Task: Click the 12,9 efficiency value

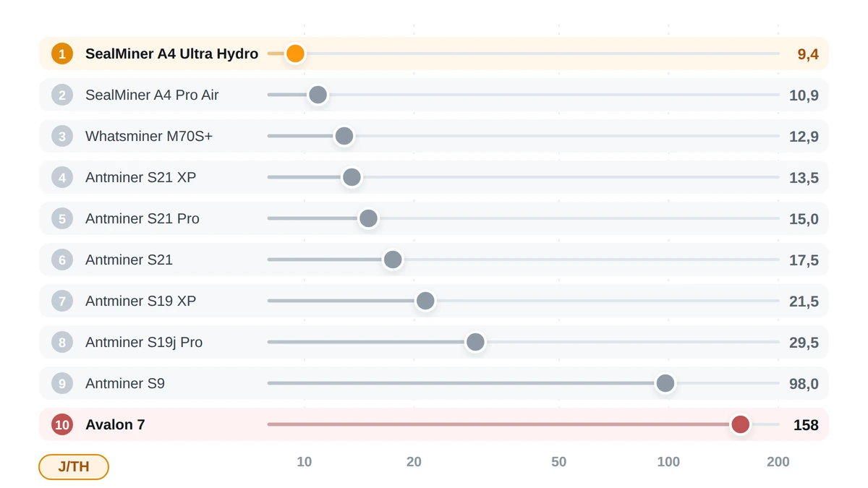Action: pyautogui.click(x=804, y=137)
